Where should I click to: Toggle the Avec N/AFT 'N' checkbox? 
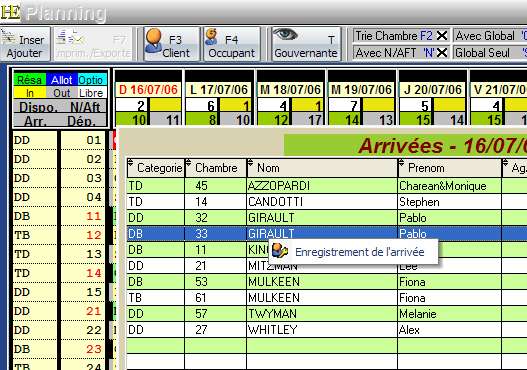[x=442, y=52]
